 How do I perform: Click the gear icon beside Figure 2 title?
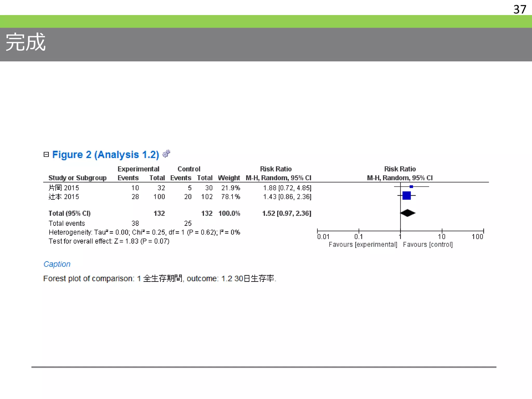pos(166,154)
